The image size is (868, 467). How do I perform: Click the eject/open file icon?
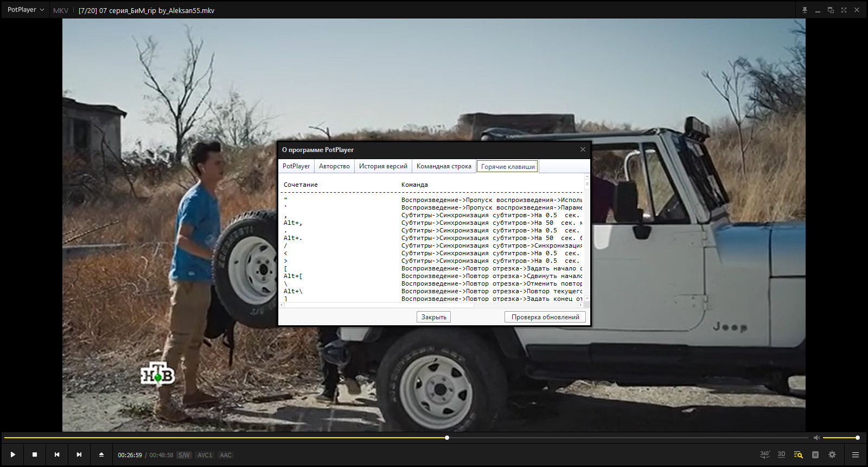(x=101, y=455)
